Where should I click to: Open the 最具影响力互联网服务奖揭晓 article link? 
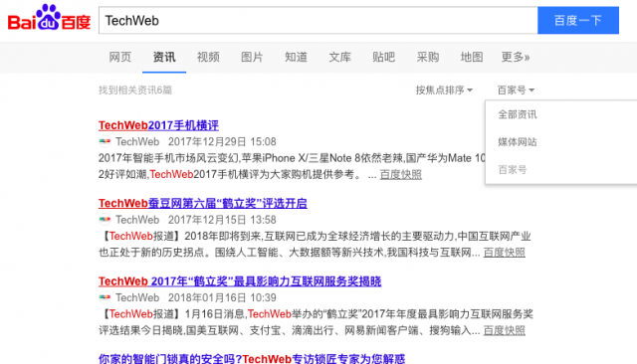tap(240, 281)
